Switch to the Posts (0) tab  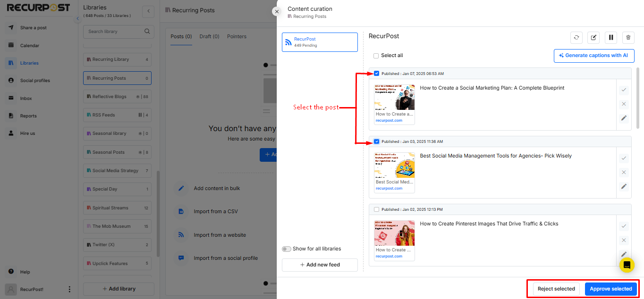tap(181, 36)
